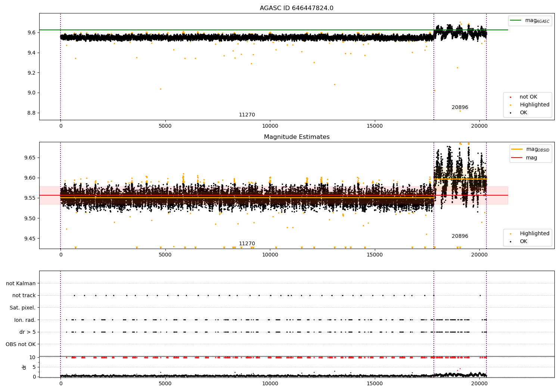Click the '20000' x-axis tick under bottom plot

click(x=479, y=384)
